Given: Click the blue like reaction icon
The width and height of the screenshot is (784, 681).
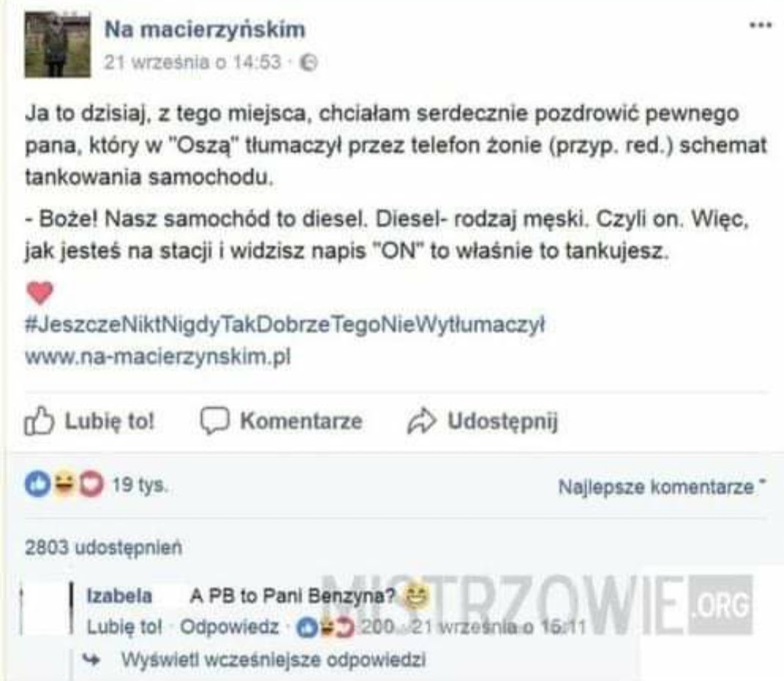Looking at the screenshot, I should coord(38,484).
